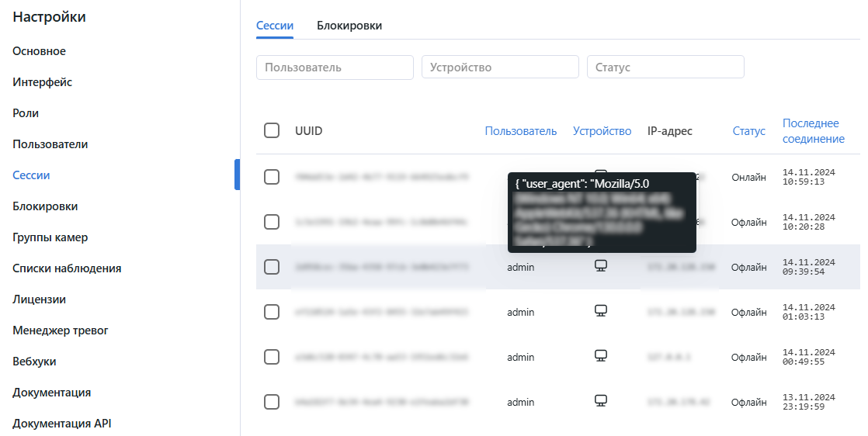Click device icon in the 09:39:54 session row
868x436 pixels.
click(600, 266)
